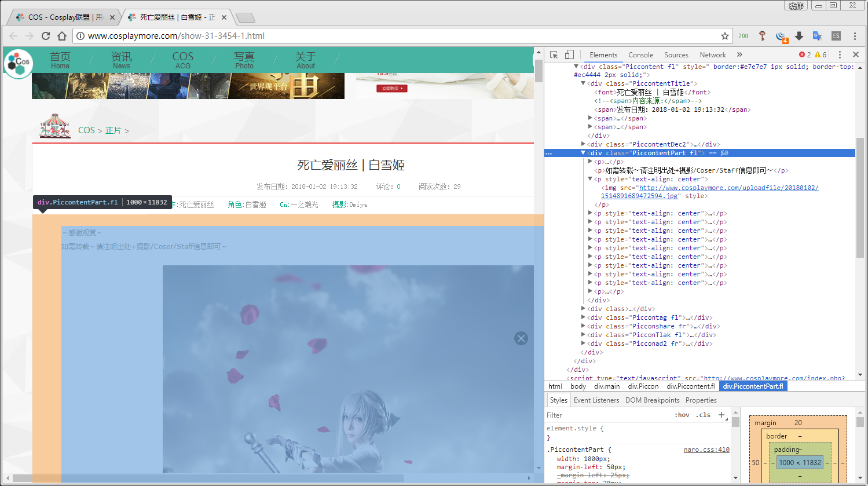Open the Chrome three-dot menu
Screen dimensions: 868x486
855,36
